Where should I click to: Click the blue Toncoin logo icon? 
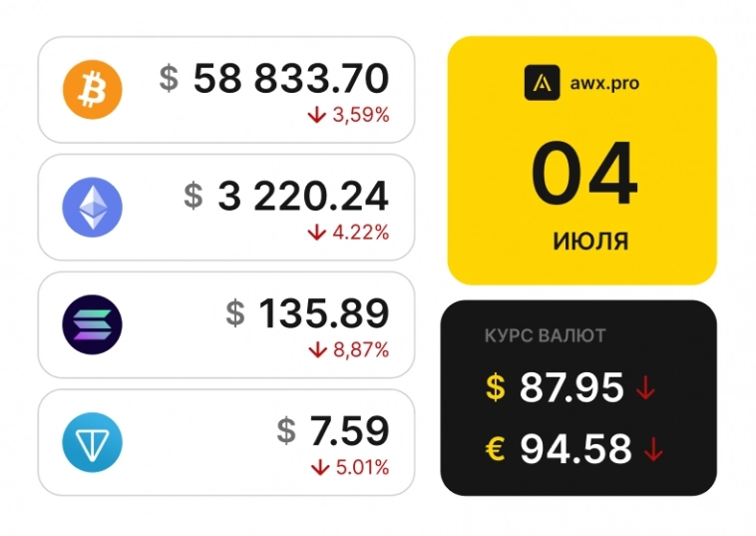[x=92, y=442]
